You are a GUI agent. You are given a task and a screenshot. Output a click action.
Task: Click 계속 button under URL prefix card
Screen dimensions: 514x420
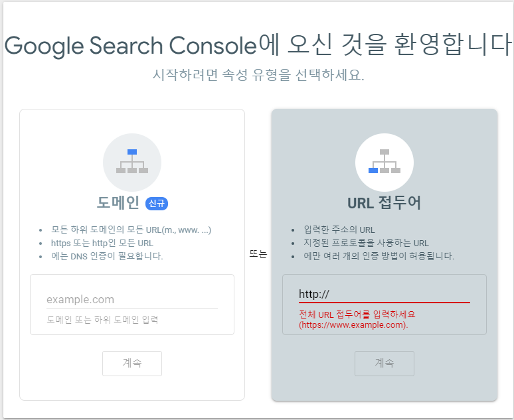385,364
